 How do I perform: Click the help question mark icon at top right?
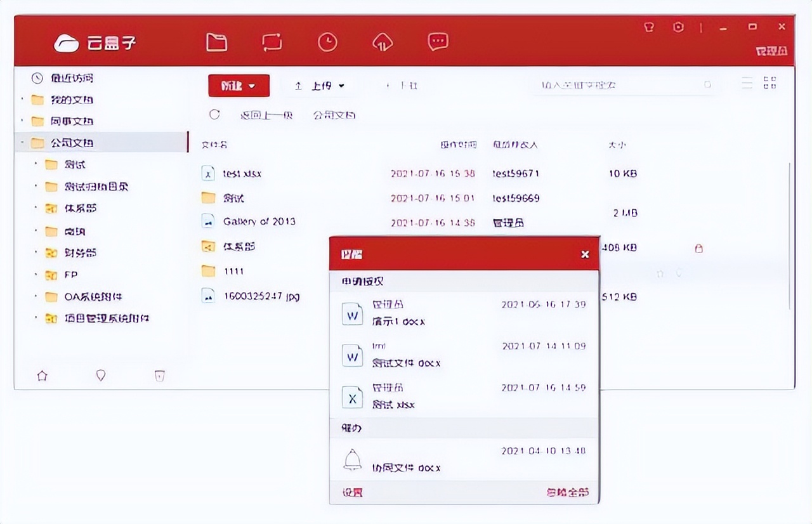point(649,27)
